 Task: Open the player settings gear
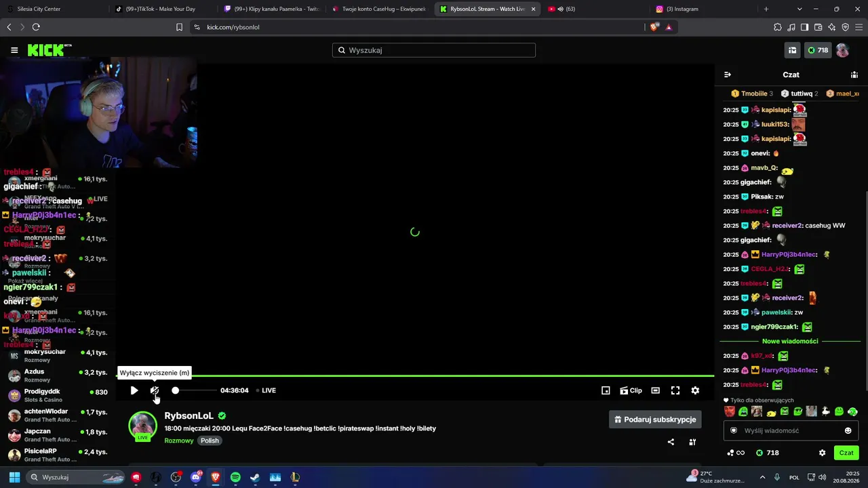695,390
